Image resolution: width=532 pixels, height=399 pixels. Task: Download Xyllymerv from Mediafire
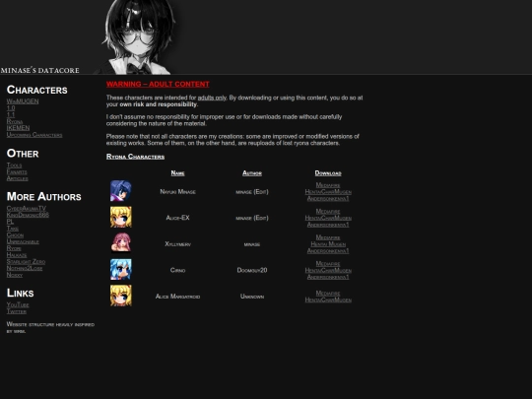pyautogui.click(x=328, y=237)
